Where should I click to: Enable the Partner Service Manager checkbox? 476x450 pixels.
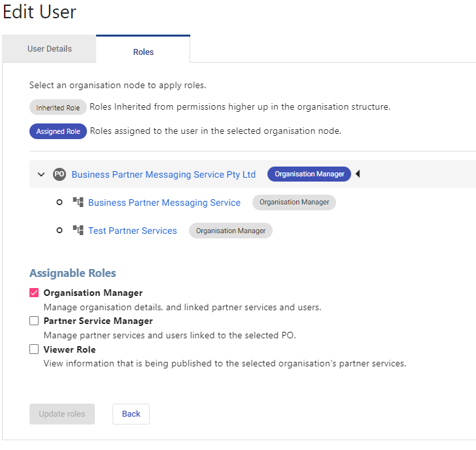point(34,321)
